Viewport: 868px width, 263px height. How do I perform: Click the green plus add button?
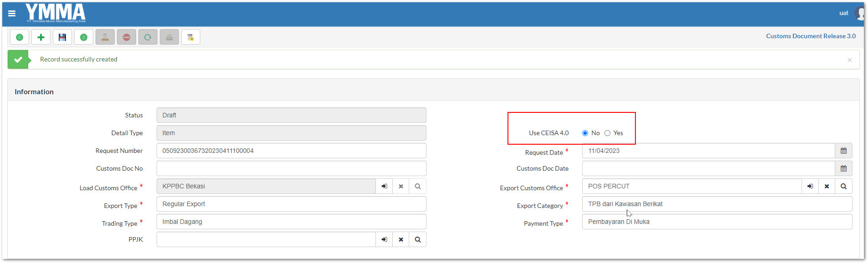(41, 37)
